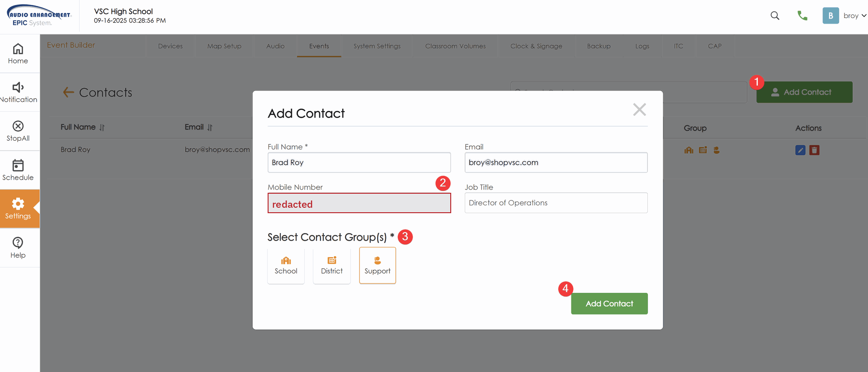Click the Job Title input field
The height and width of the screenshot is (372, 868).
click(556, 203)
